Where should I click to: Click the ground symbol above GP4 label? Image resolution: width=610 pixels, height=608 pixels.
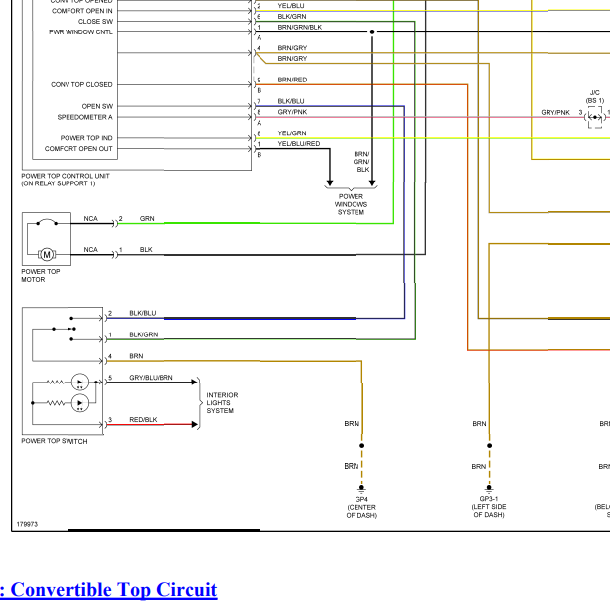[x=361, y=488]
